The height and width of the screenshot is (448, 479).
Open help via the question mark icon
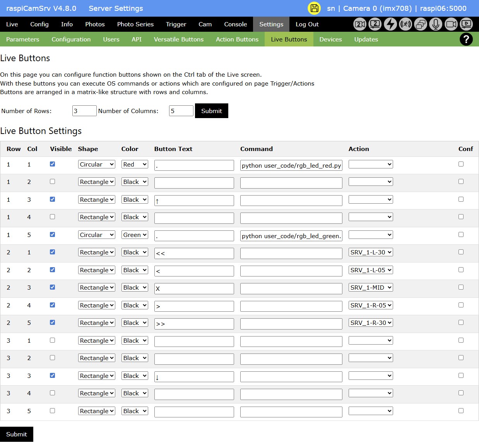(x=466, y=39)
